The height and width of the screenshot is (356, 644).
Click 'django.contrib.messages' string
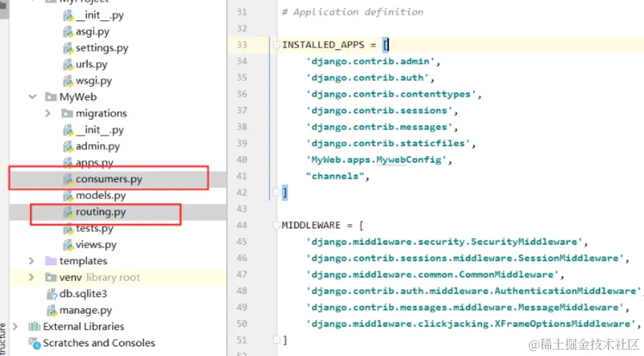[x=379, y=127]
